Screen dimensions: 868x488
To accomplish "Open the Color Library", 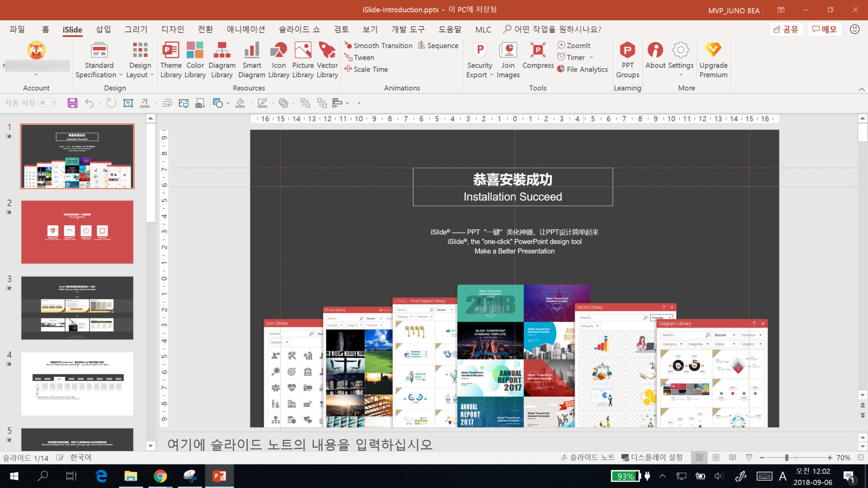I will [195, 60].
